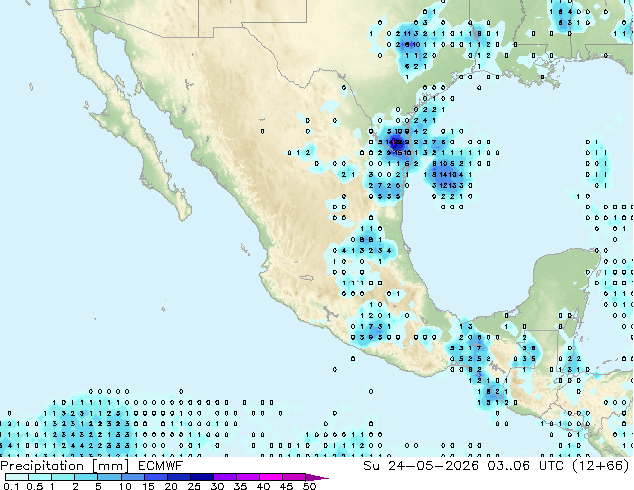Click the legend label '0.5'
This screenshot has width=634, height=490.
35,486
